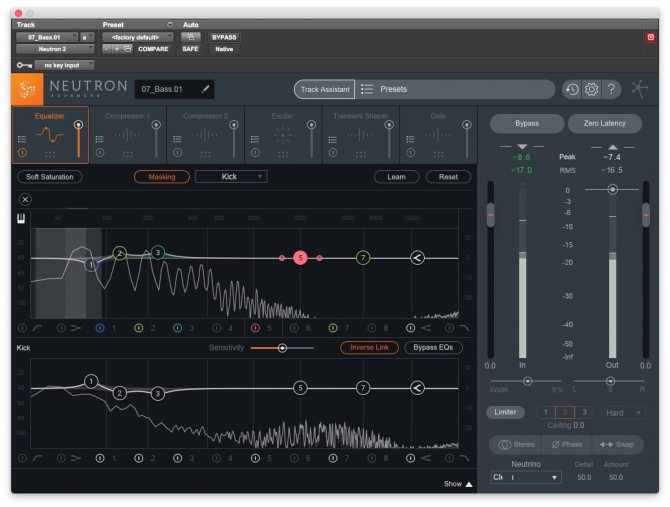This screenshot has height=507, width=670.
Task: Select EQ node 2 on Bass curve
Action: [x=120, y=253]
